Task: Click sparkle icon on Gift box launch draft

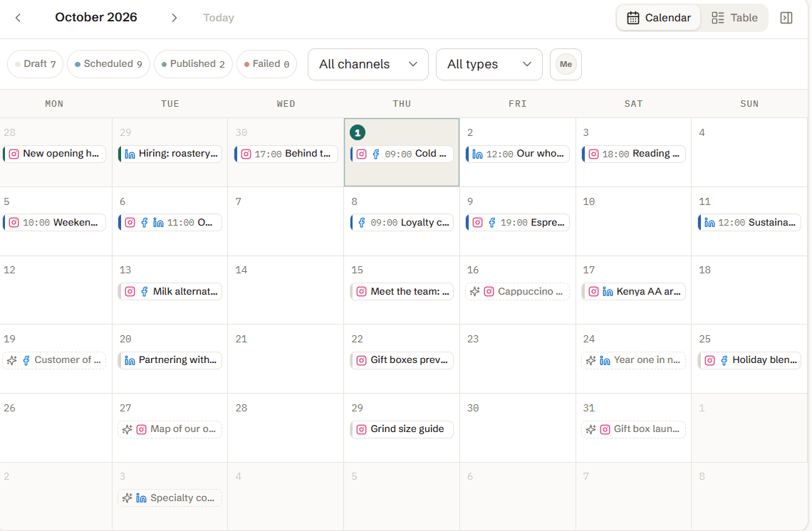Action: coord(590,429)
